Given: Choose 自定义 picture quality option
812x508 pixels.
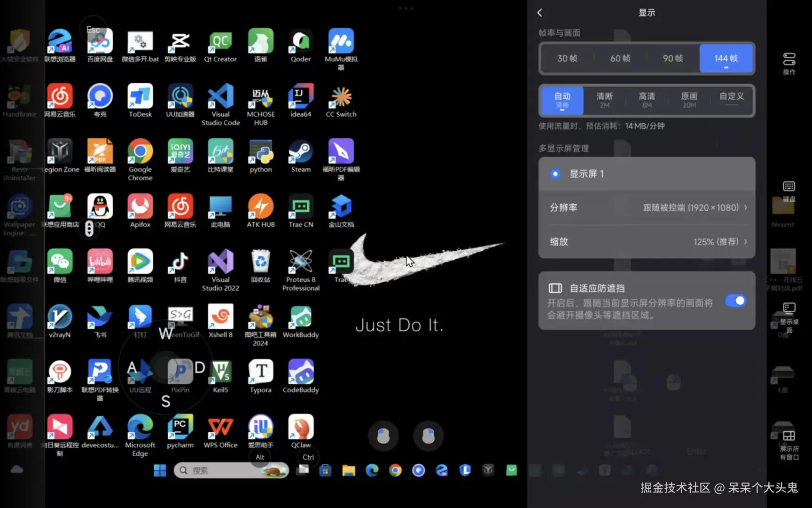Looking at the screenshot, I should click(732, 100).
